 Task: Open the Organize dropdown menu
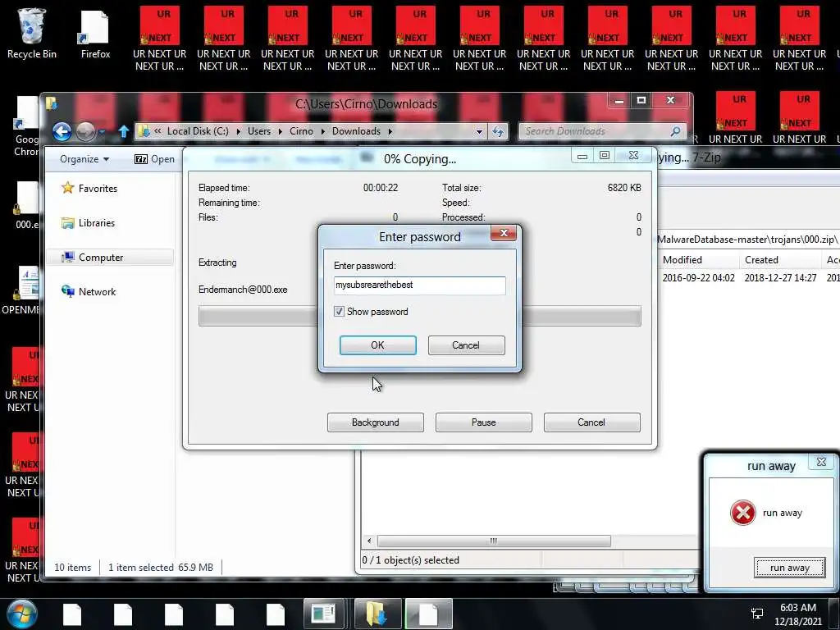84,159
